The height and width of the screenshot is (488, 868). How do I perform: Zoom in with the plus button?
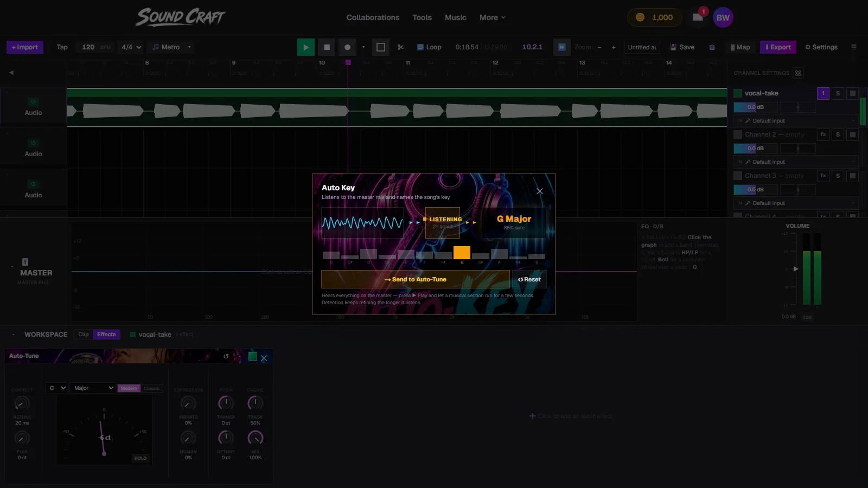pyautogui.click(x=614, y=47)
